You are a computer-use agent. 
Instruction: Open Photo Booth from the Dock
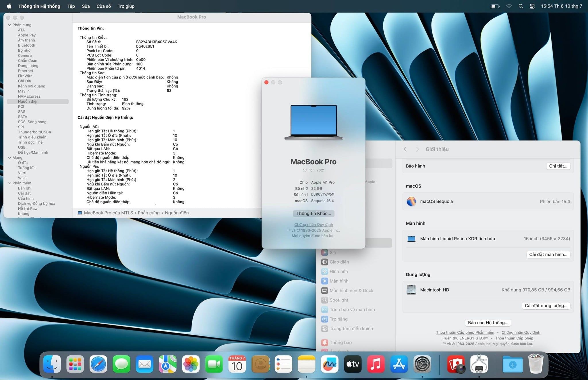point(456,364)
